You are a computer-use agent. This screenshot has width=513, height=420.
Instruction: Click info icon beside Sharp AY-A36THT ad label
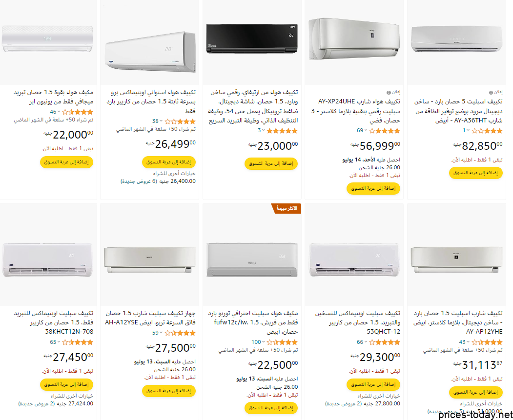[491, 93]
